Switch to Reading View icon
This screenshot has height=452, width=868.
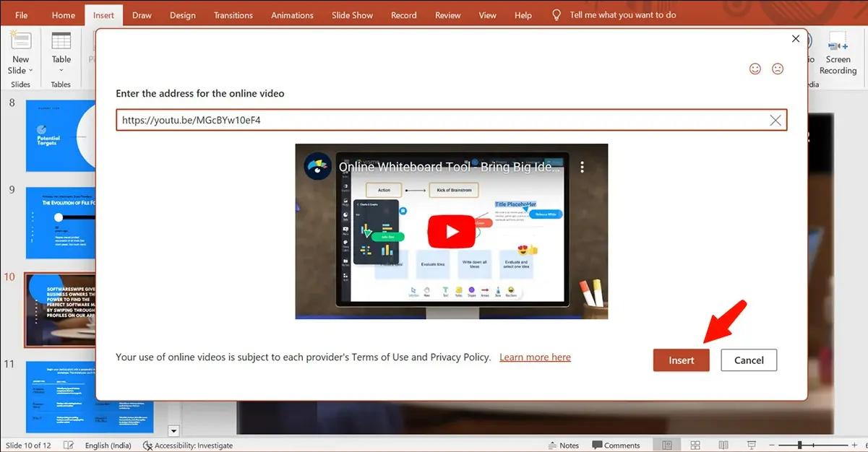click(723, 445)
